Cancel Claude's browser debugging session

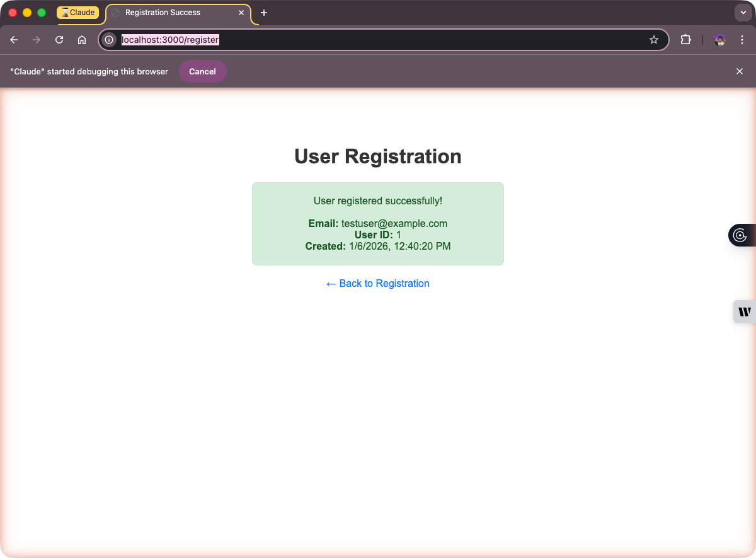coord(202,71)
